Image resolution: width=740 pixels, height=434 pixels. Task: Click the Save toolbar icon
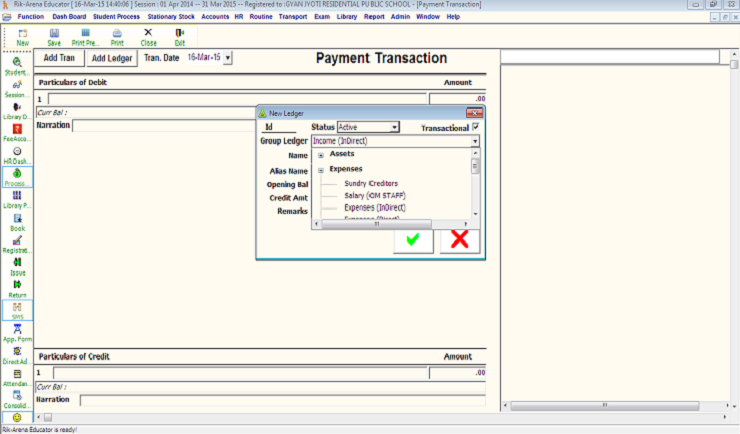coord(54,37)
